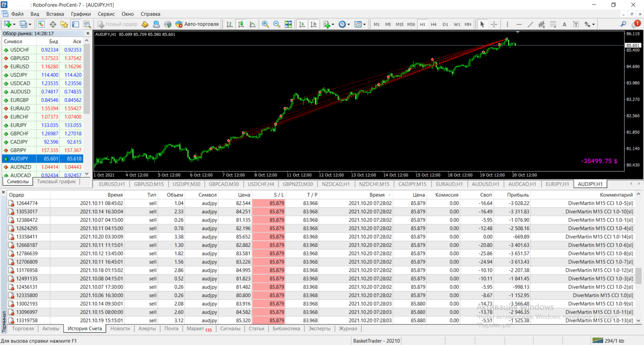
Task: Select the text A tool
Action: (x=564, y=24)
